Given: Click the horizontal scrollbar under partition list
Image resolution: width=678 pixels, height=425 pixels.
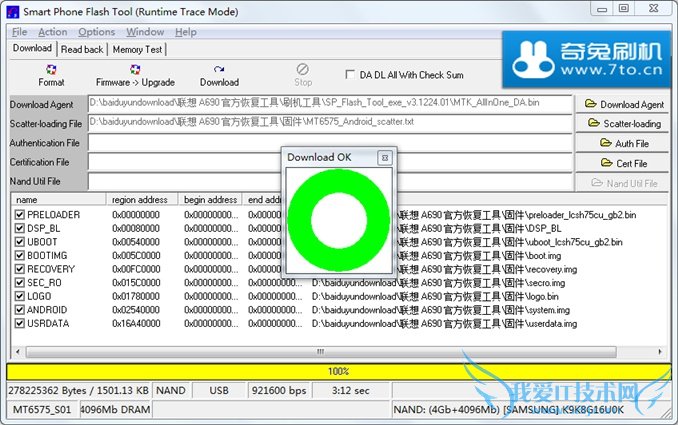Looking at the screenshot, I should pyautogui.click(x=320, y=351).
